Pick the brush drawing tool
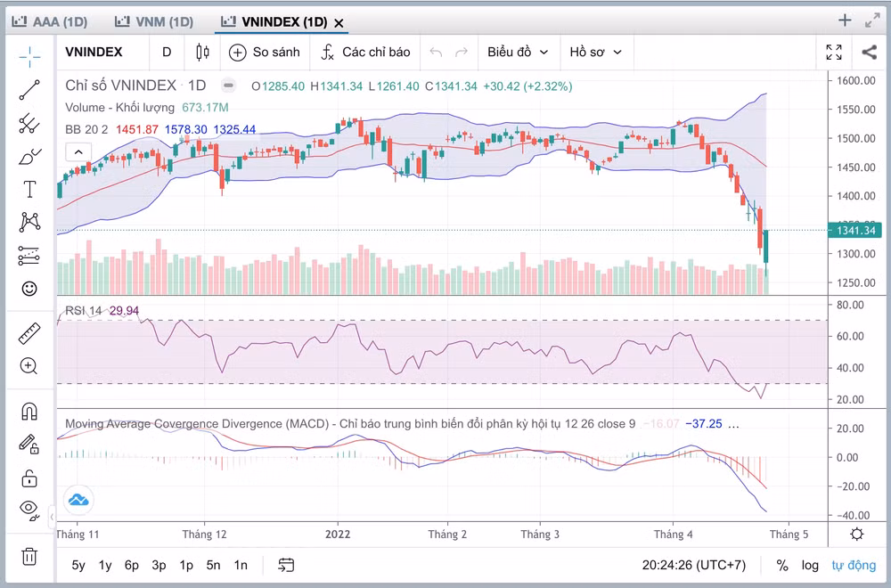The width and height of the screenshot is (891, 588). 29,156
